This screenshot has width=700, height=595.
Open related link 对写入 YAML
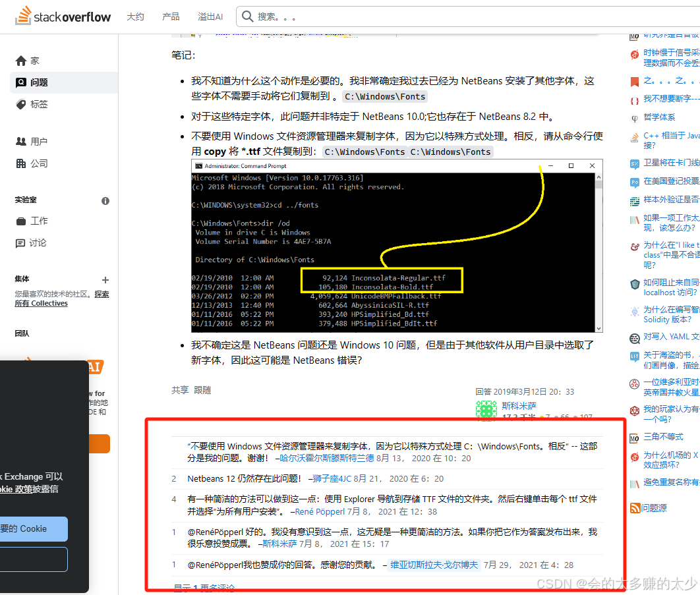[x=672, y=337]
